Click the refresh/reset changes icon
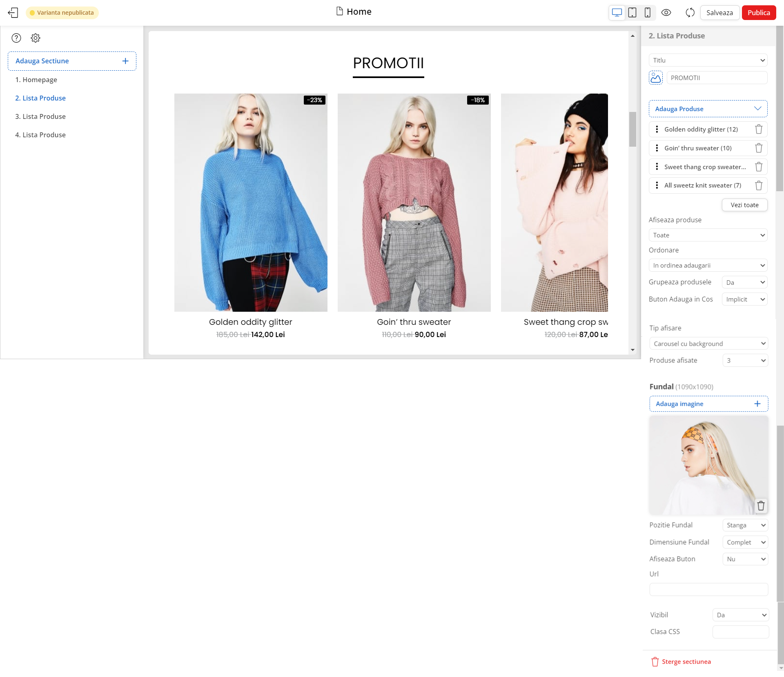The image size is (784, 677). [x=690, y=12]
